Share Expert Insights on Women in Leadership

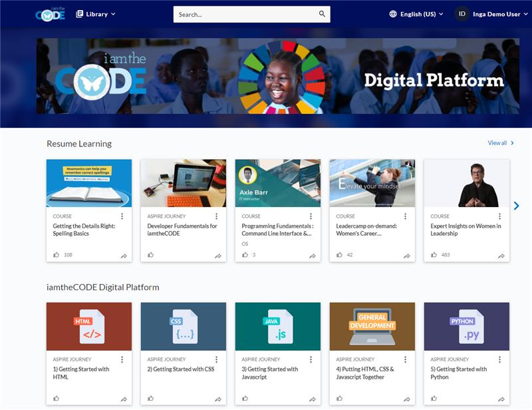pos(501,256)
